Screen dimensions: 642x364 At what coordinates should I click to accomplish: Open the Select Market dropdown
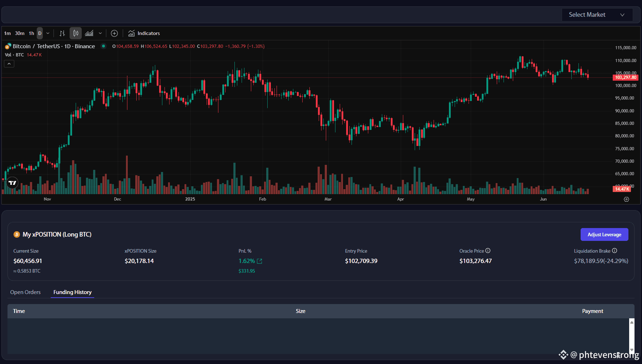[x=597, y=15]
